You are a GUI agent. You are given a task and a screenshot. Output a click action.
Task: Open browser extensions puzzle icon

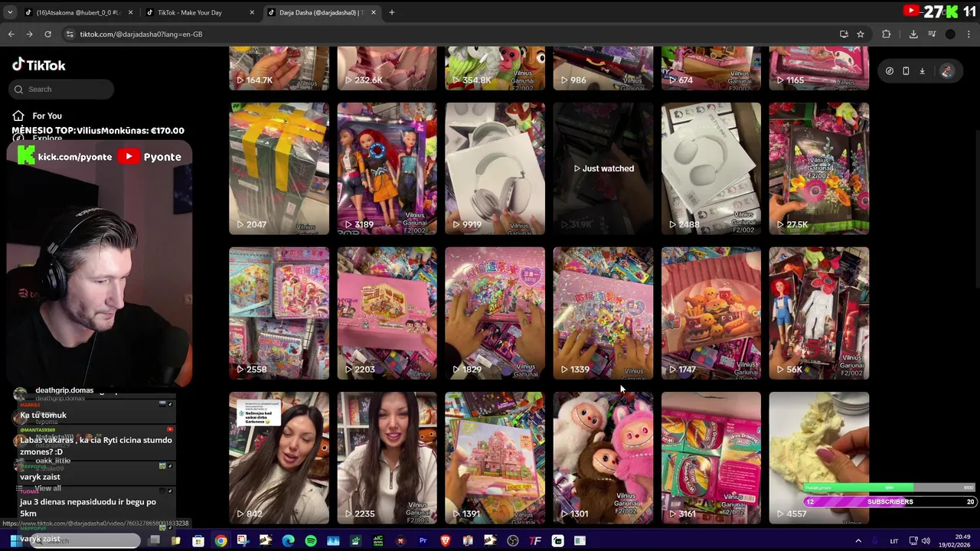[x=886, y=34]
